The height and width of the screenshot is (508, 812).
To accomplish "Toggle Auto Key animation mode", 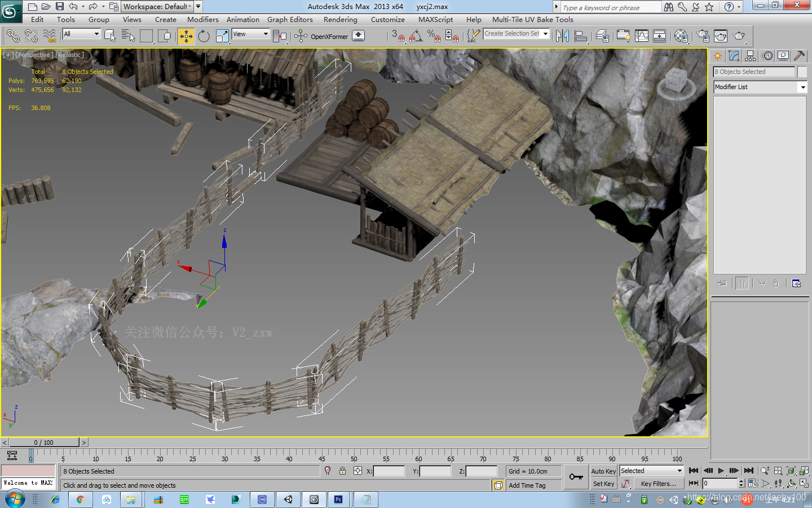I will point(603,471).
